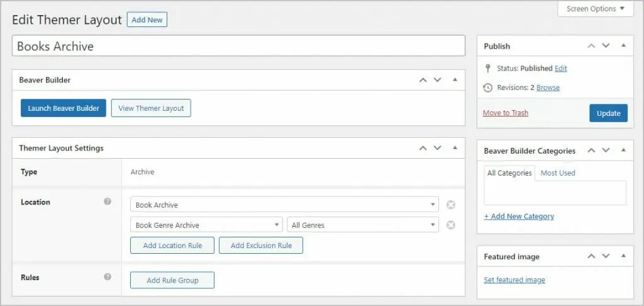
Task: Move Beaver Builder panel up
Action: pyautogui.click(x=423, y=80)
